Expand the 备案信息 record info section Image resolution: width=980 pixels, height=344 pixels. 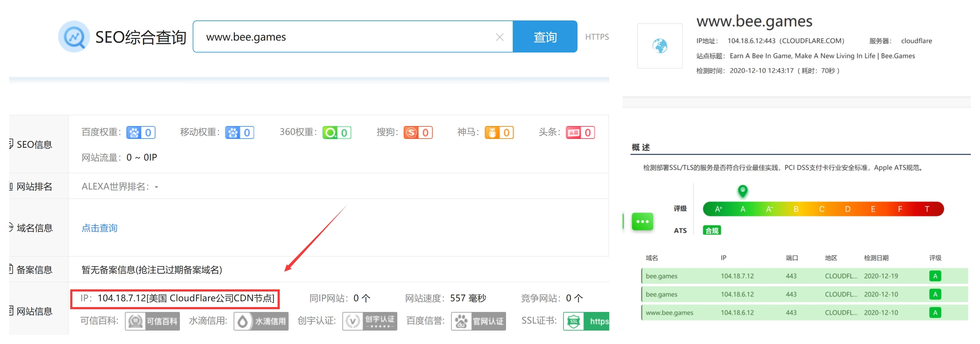coord(34,270)
